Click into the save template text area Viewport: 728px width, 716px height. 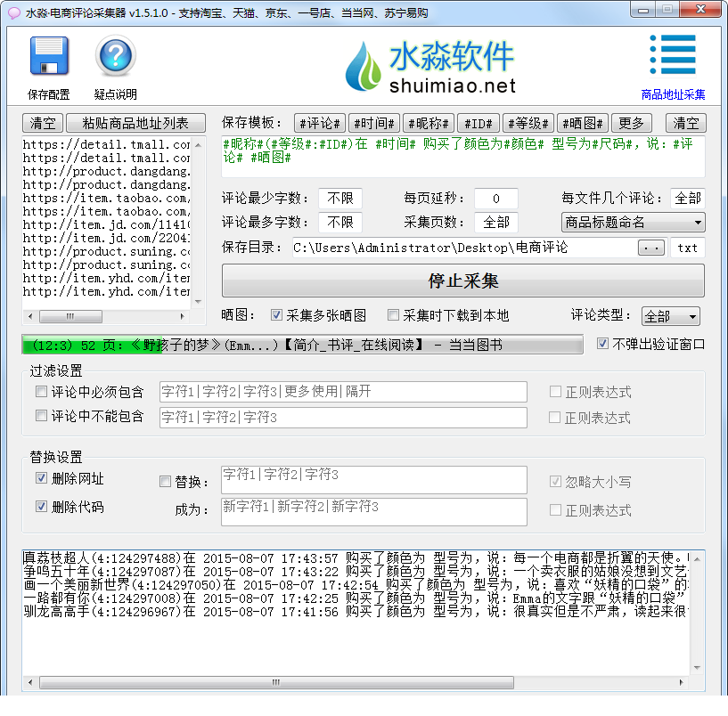pyautogui.click(x=462, y=157)
